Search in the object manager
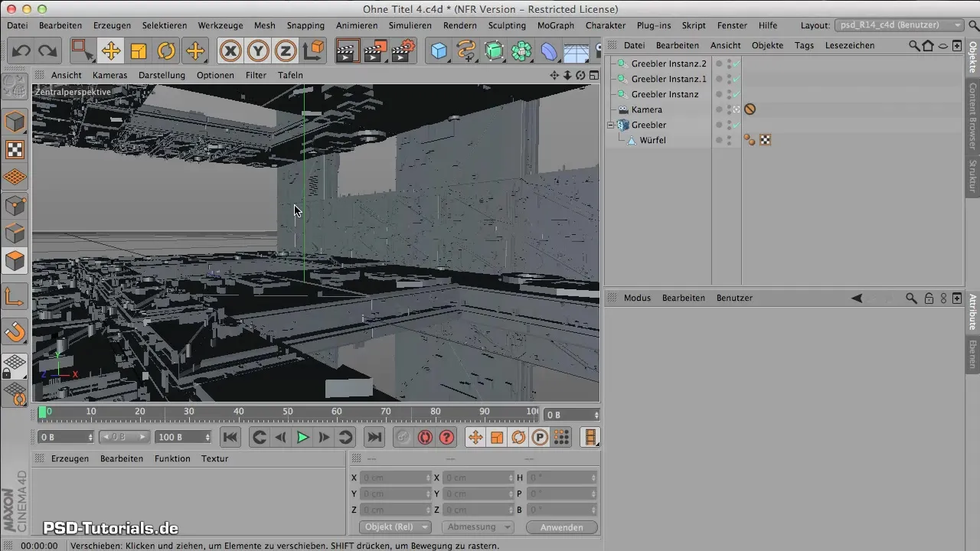Image resolution: width=980 pixels, height=551 pixels. (x=914, y=45)
